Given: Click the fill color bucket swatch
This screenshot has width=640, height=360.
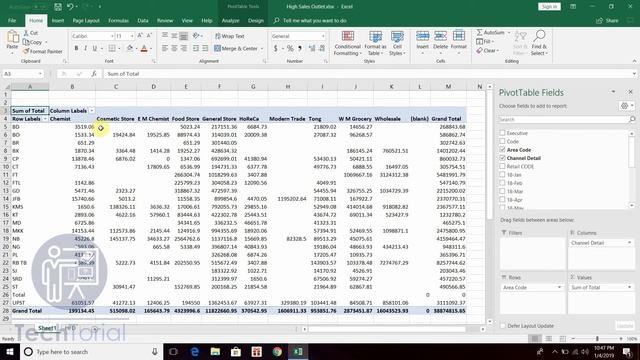Looking at the screenshot, I should 129,49.
